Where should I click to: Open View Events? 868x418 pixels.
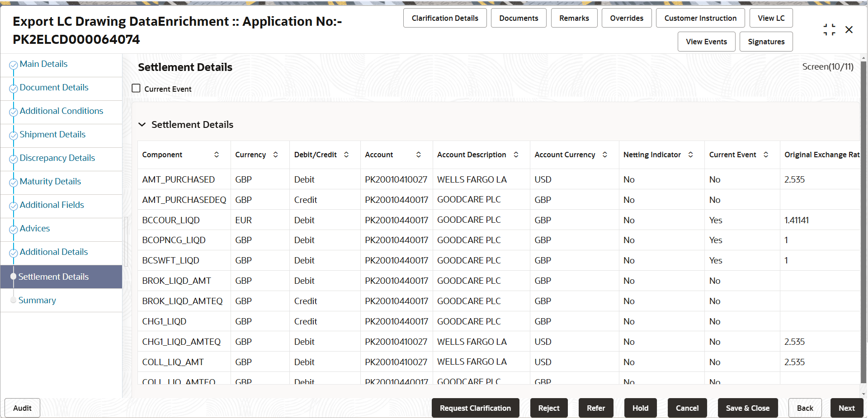[x=706, y=41]
